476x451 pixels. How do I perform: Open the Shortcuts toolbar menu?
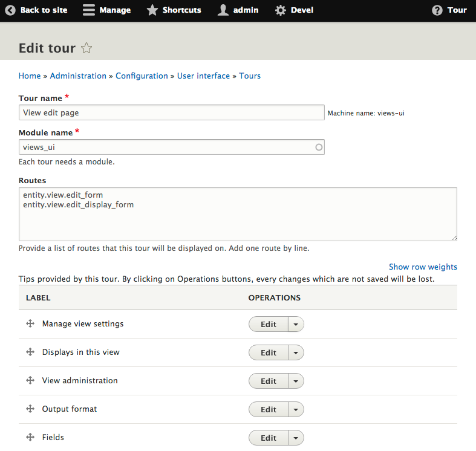pyautogui.click(x=174, y=10)
